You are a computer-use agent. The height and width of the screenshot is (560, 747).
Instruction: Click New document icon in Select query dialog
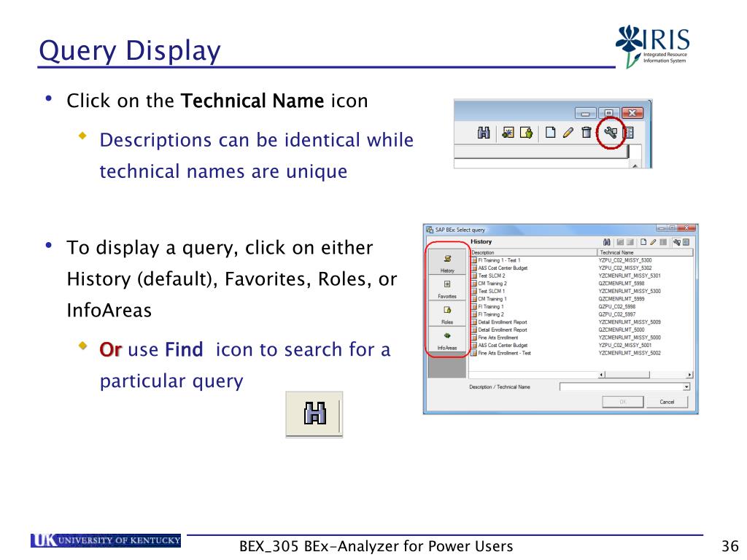(x=643, y=242)
